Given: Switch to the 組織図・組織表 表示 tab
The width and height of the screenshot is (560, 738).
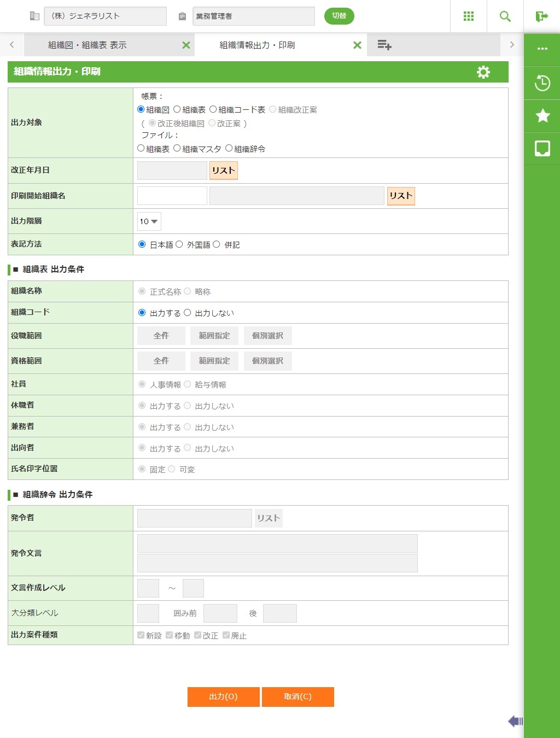Looking at the screenshot, I should point(87,45).
